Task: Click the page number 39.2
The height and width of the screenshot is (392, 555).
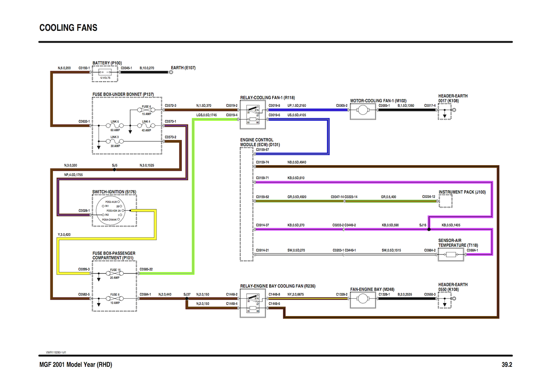Action: pos(507,365)
